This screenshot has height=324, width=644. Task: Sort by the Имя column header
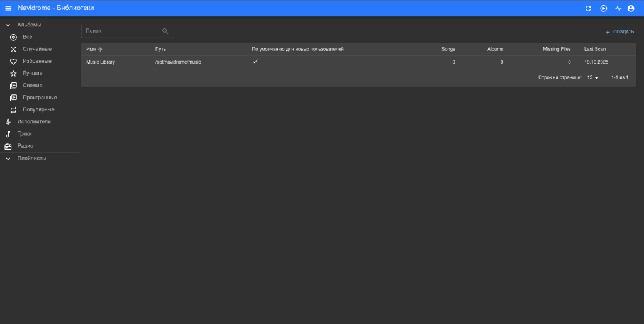(91, 49)
